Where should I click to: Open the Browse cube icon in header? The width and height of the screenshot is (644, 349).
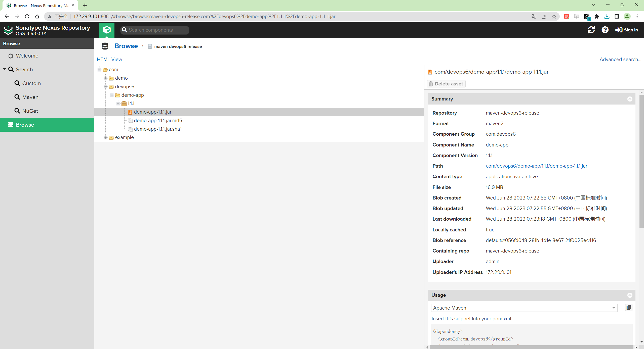(x=107, y=30)
